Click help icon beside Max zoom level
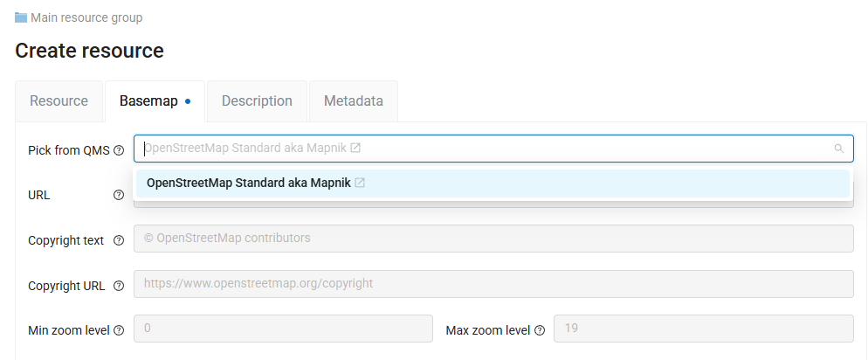 click(540, 330)
